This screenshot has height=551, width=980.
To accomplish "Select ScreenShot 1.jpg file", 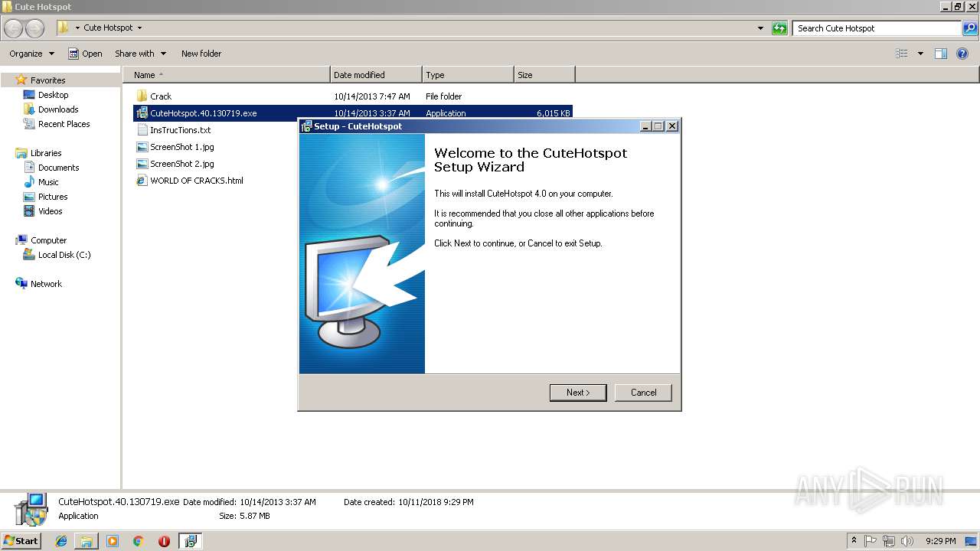I will (182, 147).
